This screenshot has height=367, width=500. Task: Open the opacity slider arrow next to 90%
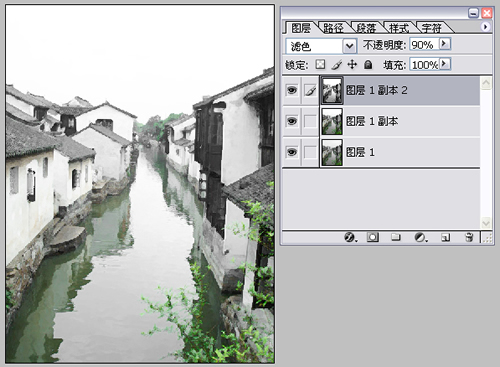pyautogui.click(x=444, y=44)
